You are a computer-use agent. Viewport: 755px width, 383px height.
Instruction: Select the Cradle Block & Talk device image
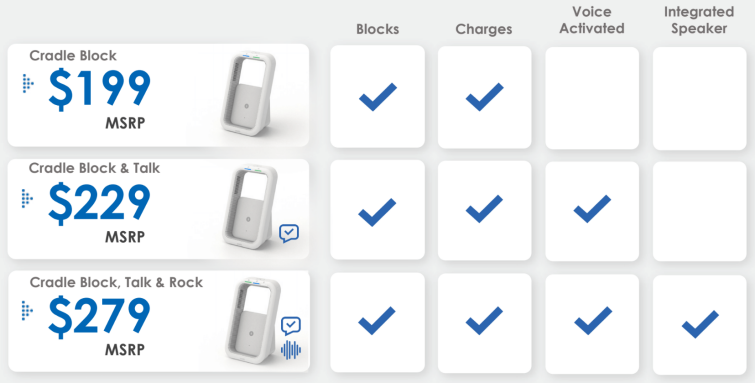(250, 208)
